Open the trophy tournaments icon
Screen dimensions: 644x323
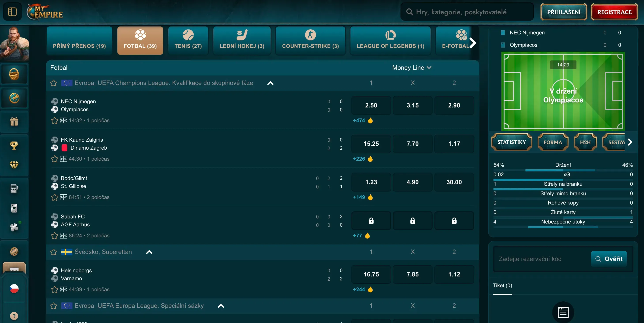(14, 145)
